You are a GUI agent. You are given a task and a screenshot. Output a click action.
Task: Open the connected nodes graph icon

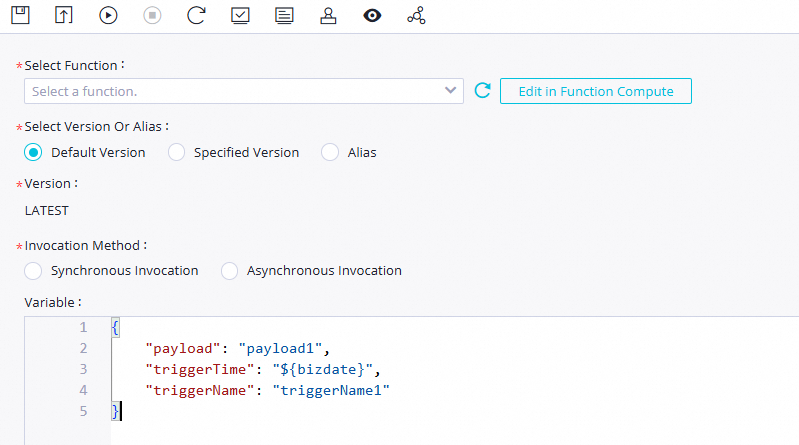[416, 15]
